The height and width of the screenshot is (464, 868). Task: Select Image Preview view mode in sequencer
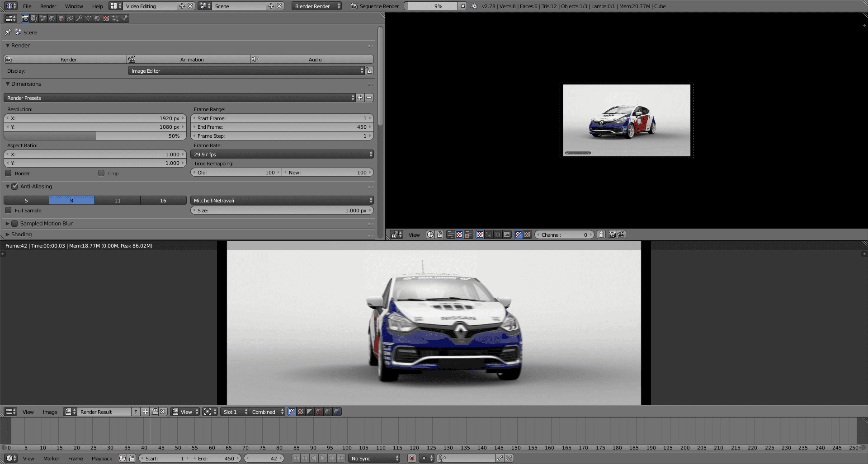459,234
